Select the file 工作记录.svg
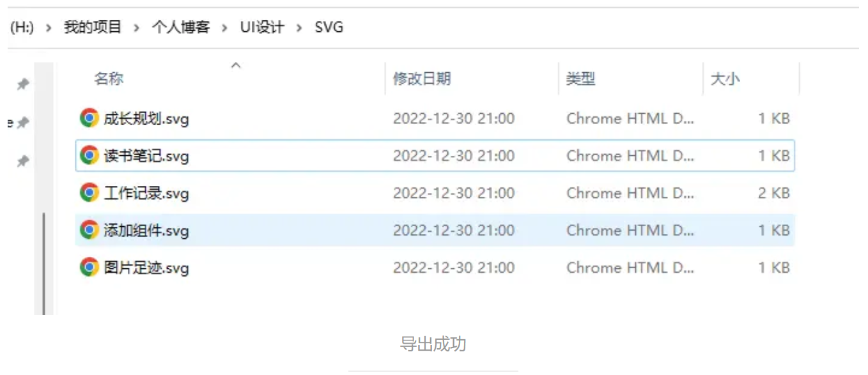The image size is (868, 375). pyautogui.click(x=435, y=193)
